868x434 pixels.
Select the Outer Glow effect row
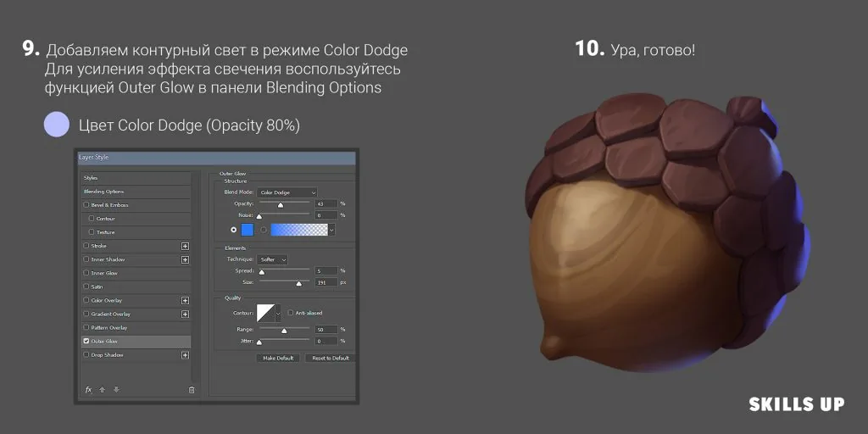click(x=136, y=342)
